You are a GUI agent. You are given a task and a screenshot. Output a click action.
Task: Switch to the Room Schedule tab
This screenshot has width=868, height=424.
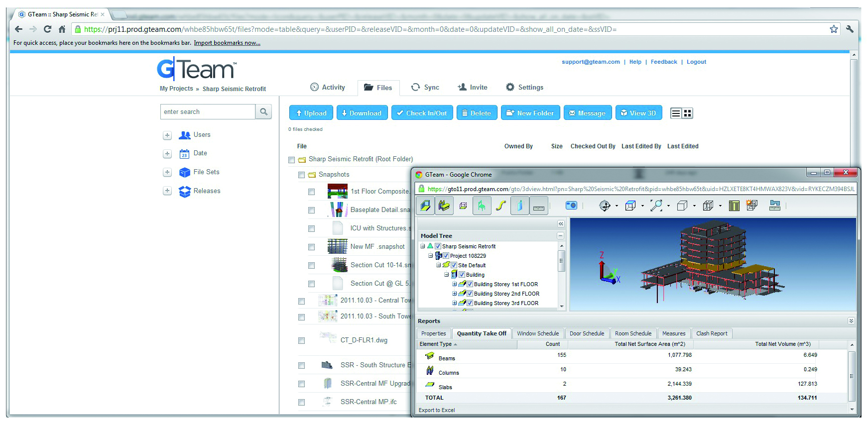[x=633, y=333]
